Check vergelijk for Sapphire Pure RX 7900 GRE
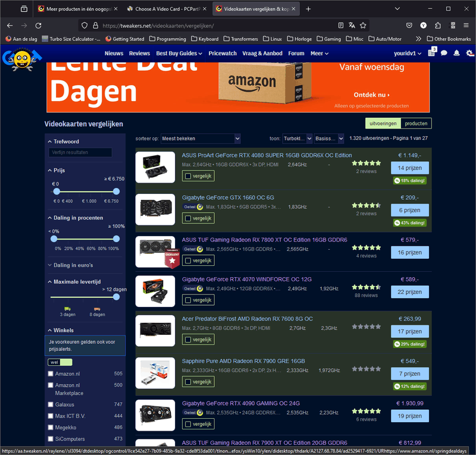The height and width of the screenshot is (455, 476). pyautogui.click(x=198, y=382)
